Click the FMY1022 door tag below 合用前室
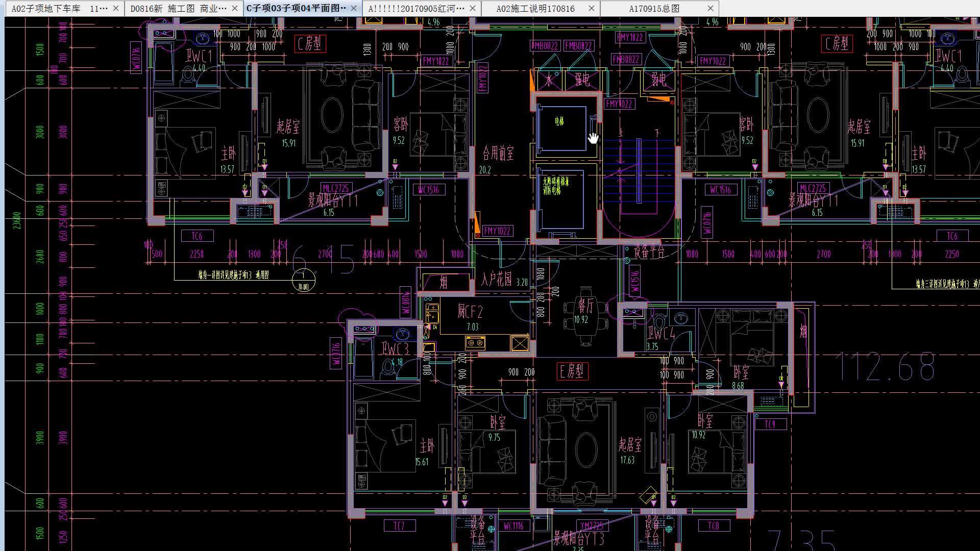Viewport: 980px width, 551px height. 497,231
